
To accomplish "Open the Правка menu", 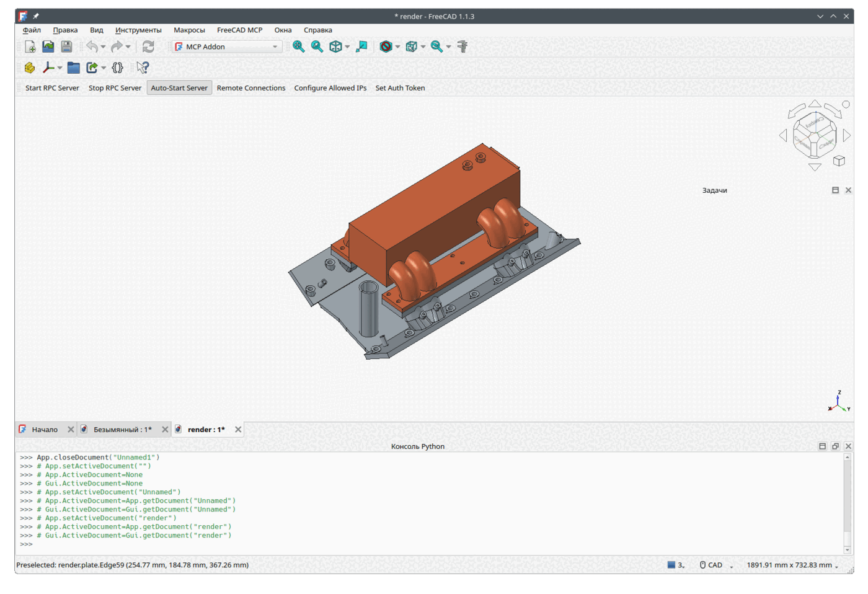I will 65,30.
